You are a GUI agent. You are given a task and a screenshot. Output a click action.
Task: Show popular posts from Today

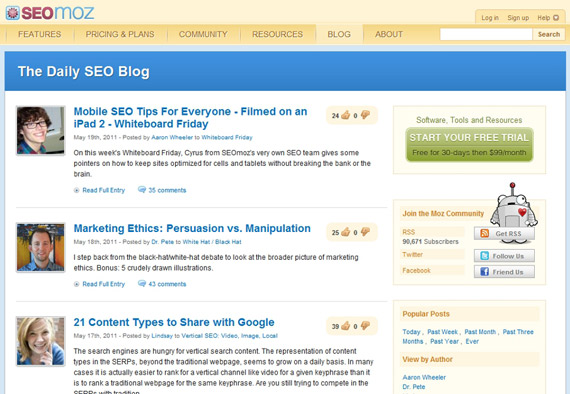point(411,332)
